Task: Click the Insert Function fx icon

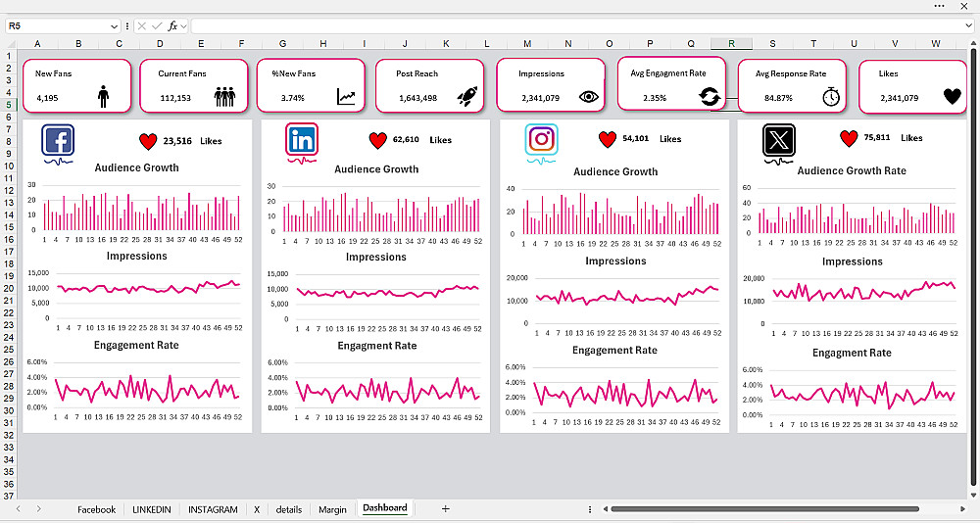Action: tap(173, 26)
